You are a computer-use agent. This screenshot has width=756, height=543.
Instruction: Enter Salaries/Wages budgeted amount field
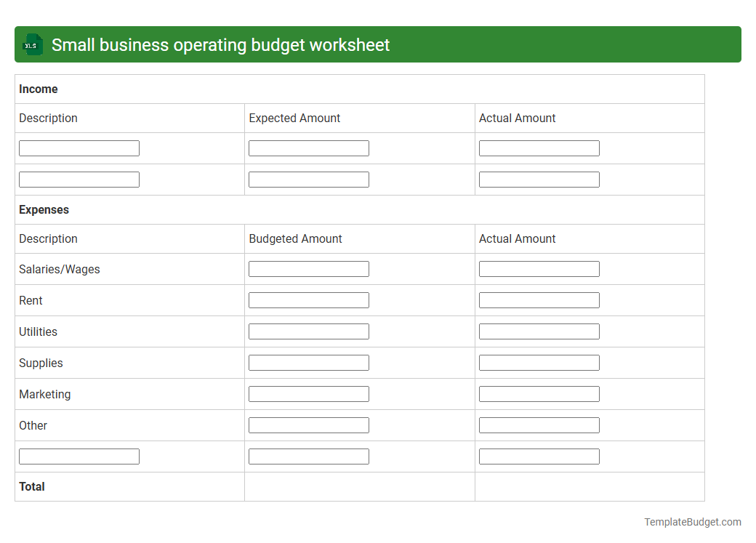(308, 268)
